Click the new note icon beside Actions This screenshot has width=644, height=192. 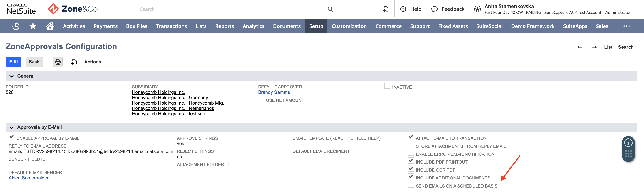point(74,62)
